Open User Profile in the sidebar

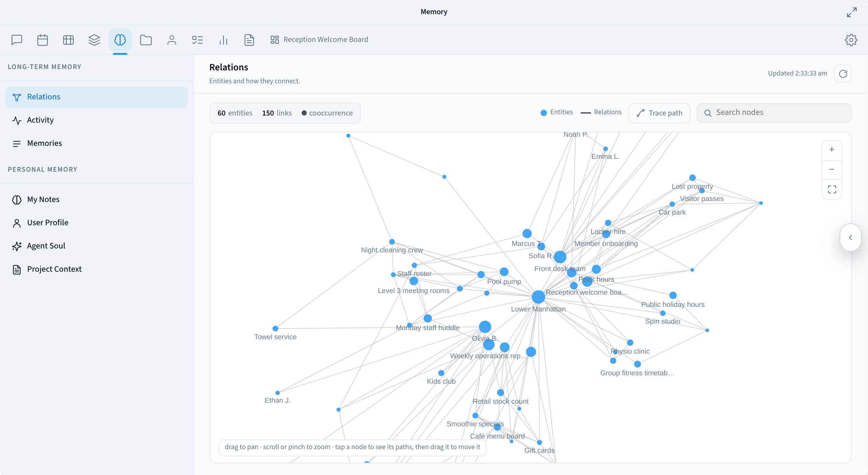(96, 223)
